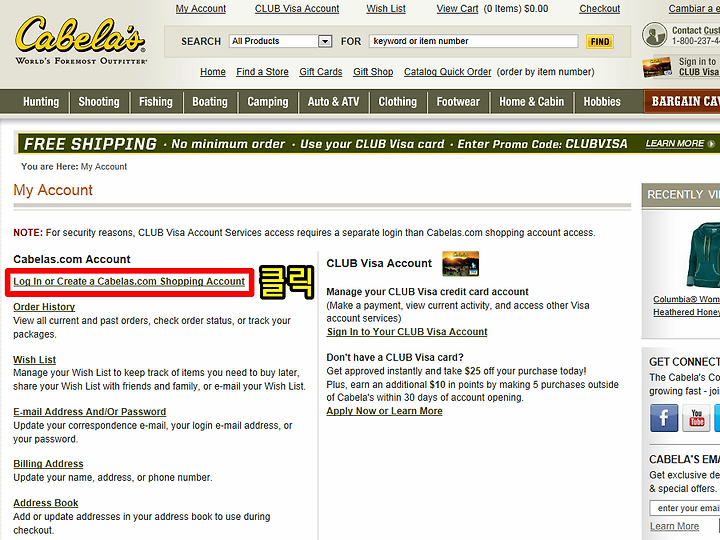Viewport: 720px width, 540px height.
Task: Click the View Cart link
Action: point(457,9)
